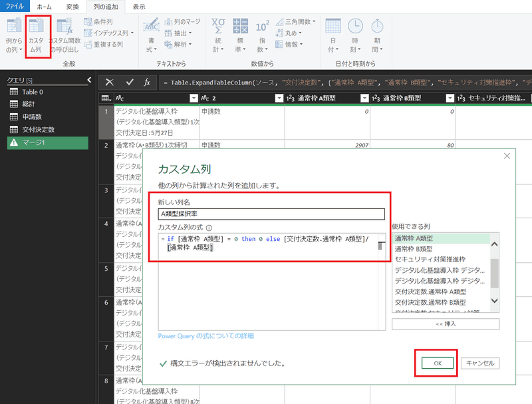Open the インデックス列 dropdown
This screenshot has height=404, width=532.
(108, 33)
